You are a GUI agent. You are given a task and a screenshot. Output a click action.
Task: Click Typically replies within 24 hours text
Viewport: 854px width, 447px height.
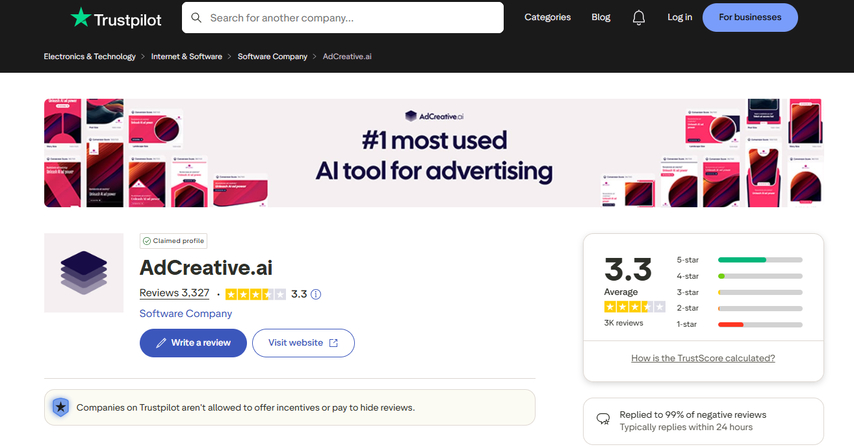[686, 427]
